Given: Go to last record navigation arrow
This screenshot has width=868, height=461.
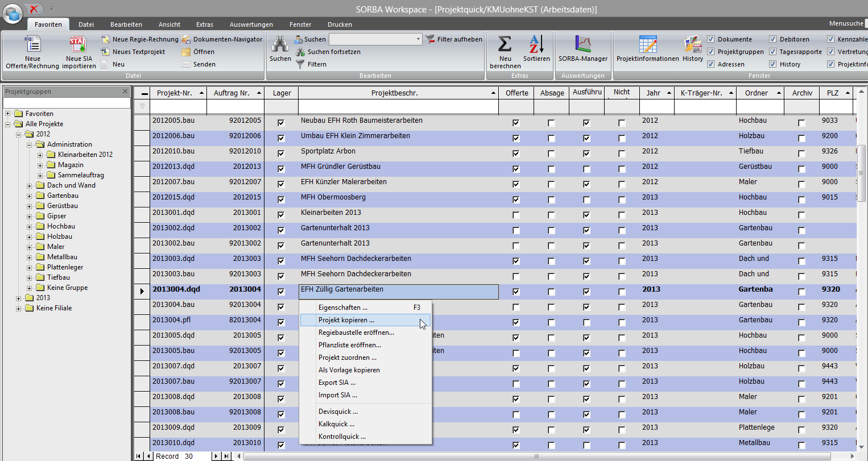Looking at the screenshot, I should click(226, 456).
